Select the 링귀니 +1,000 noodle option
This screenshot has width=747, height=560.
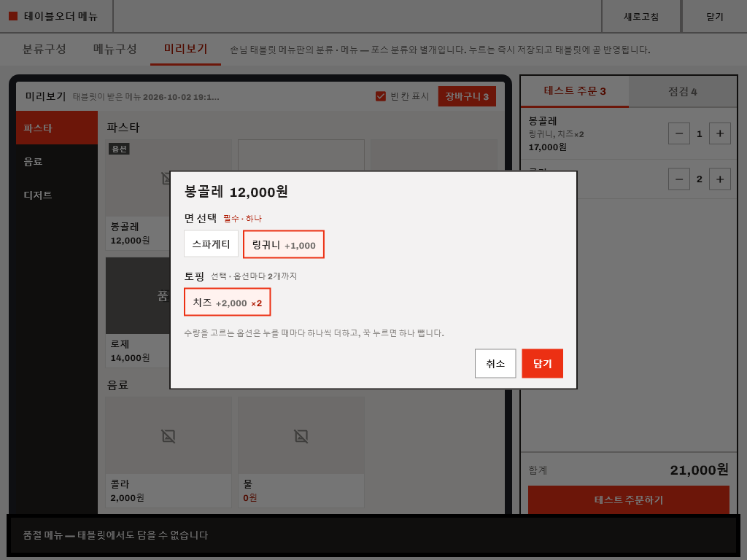click(284, 244)
